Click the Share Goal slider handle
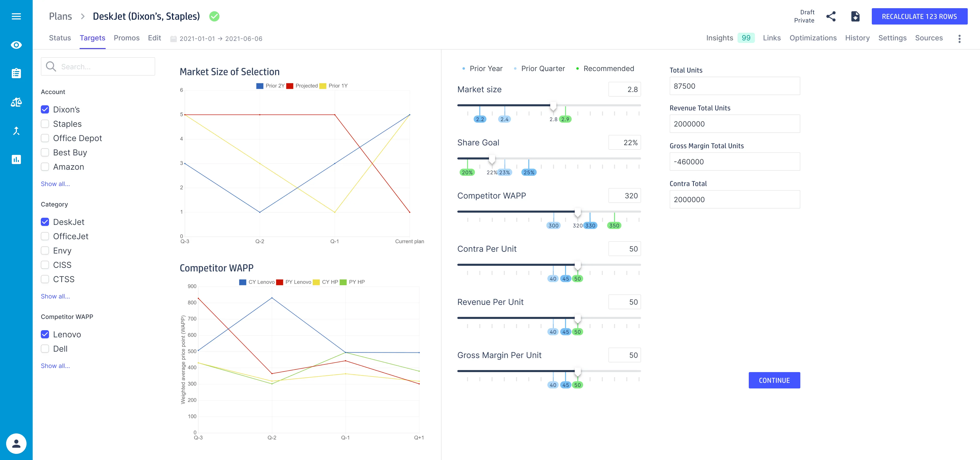The height and width of the screenshot is (460, 980). 492,159
